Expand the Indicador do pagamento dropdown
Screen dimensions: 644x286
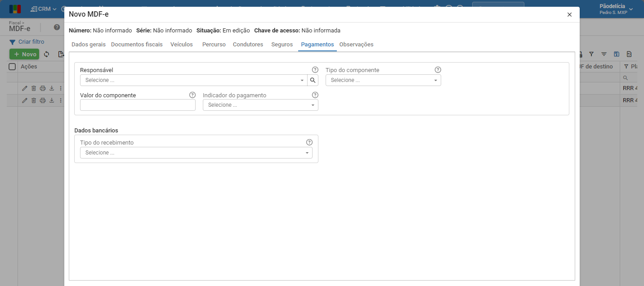click(260, 105)
